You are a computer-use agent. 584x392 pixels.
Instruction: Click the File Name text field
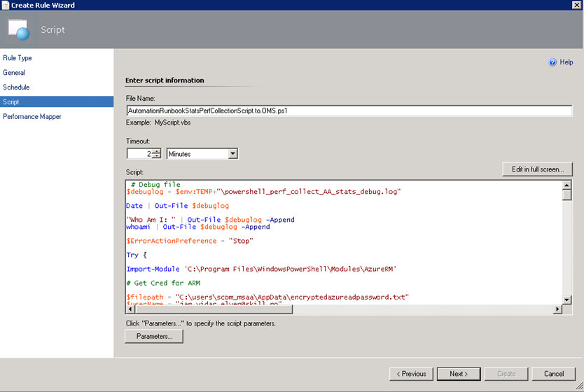(x=349, y=111)
